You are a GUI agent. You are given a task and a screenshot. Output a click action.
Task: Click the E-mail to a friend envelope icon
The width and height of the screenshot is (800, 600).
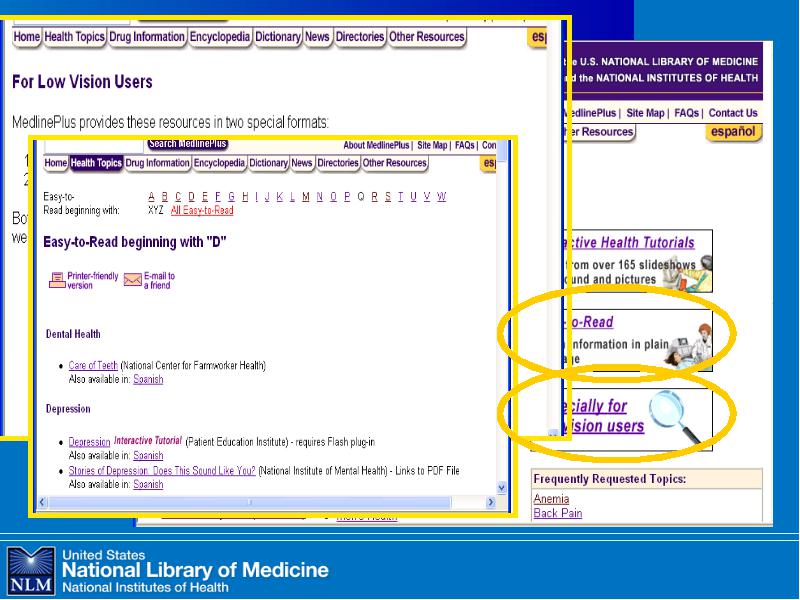[133, 280]
